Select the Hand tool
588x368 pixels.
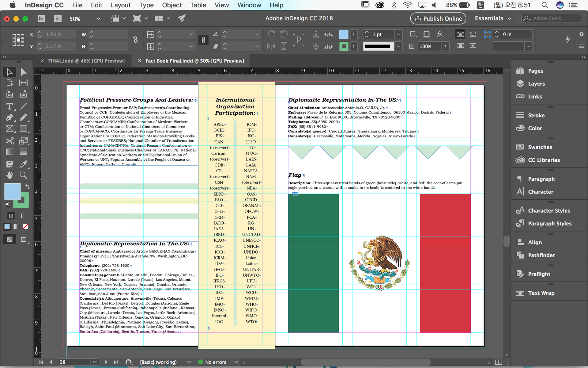[x=9, y=175]
